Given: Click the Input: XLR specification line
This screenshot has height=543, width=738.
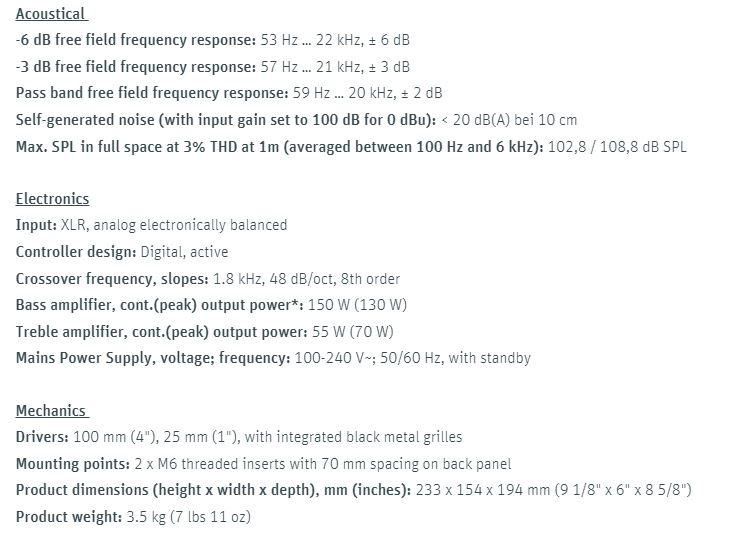Looking at the screenshot, I should 152,225.
